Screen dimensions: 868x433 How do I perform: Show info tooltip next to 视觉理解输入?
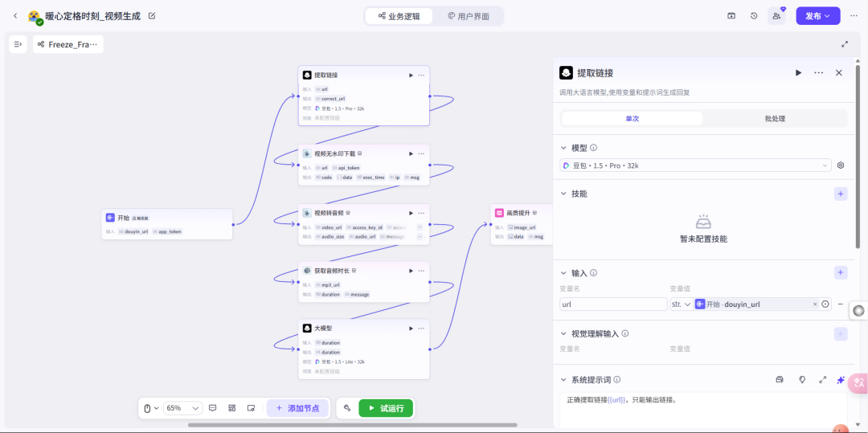coord(625,334)
